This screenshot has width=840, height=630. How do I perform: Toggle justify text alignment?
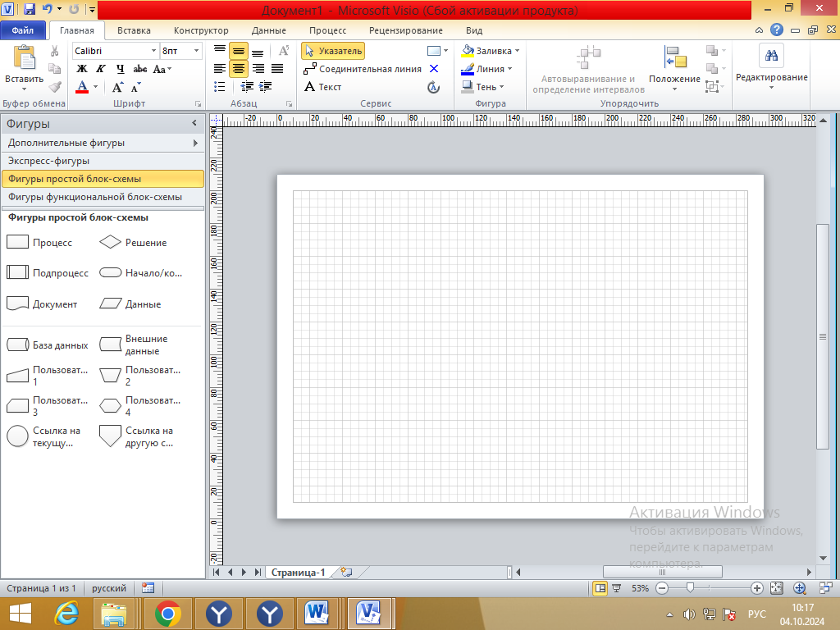[x=277, y=69]
